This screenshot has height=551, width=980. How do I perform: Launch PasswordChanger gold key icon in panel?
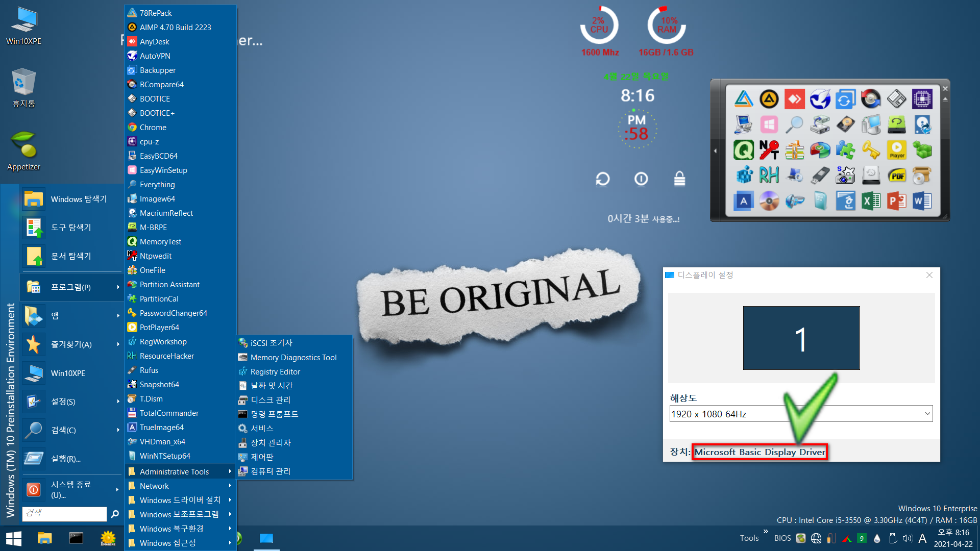click(x=871, y=150)
